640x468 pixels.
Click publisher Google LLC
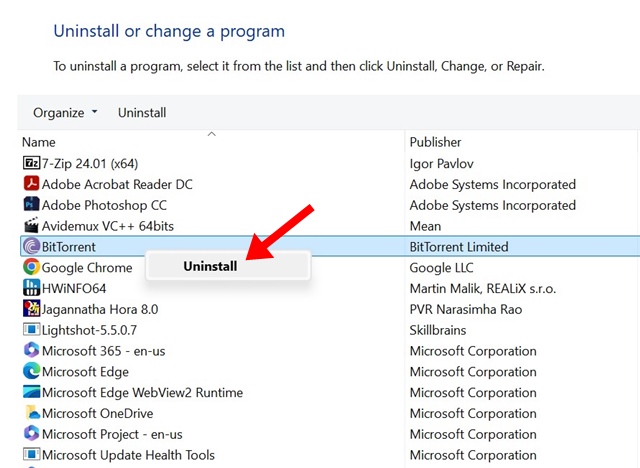point(441,268)
